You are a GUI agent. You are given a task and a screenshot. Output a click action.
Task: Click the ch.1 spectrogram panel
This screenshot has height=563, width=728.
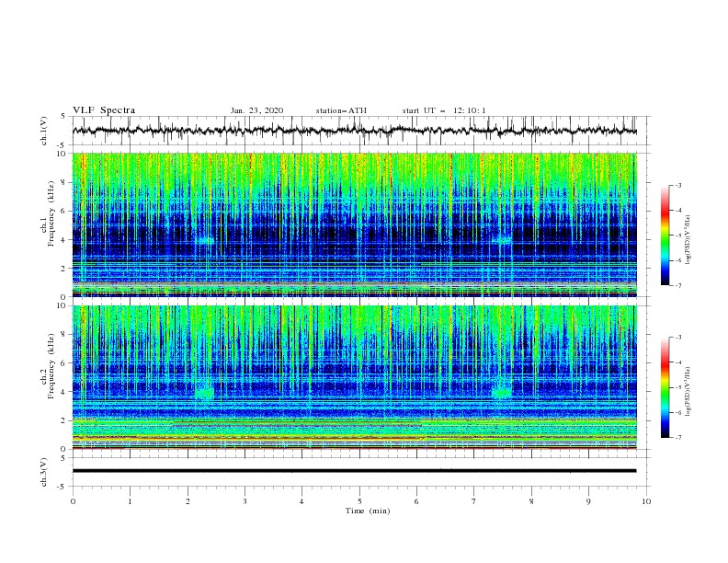(354, 224)
